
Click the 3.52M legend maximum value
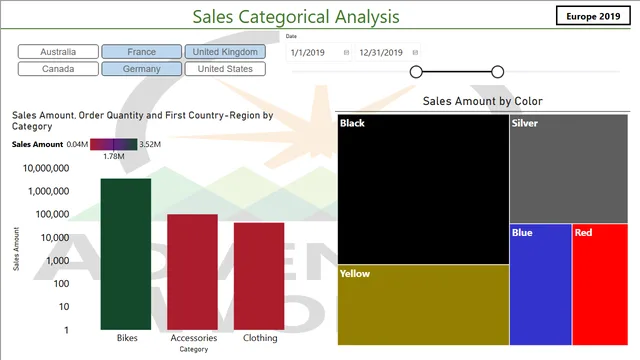[150, 144]
